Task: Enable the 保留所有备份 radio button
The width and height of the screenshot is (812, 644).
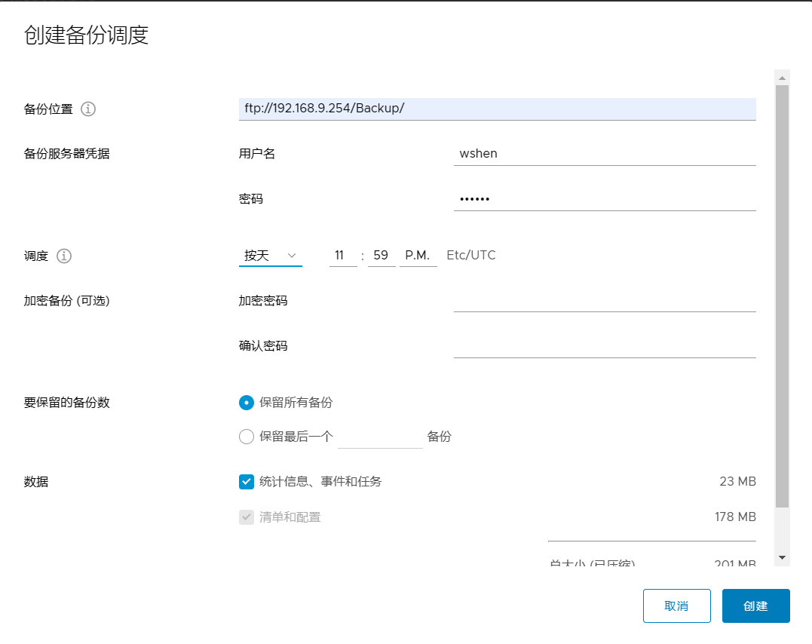Action: tap(246, 403)
